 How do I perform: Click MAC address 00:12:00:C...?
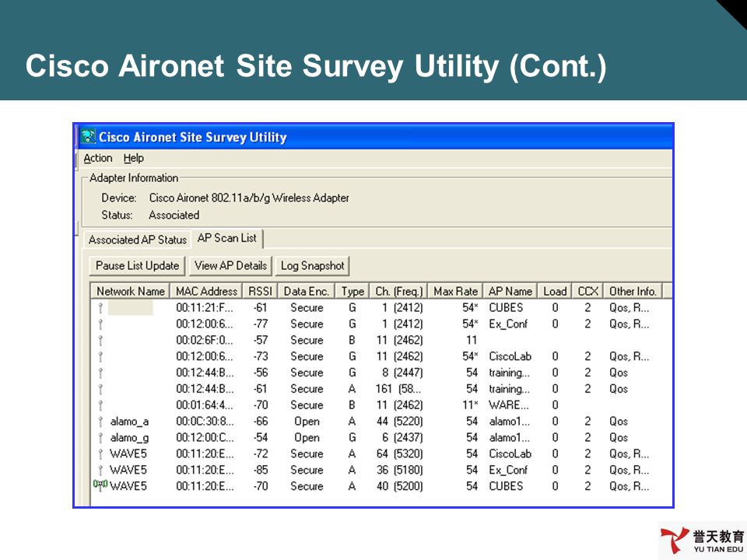click(x=205, y=438)
